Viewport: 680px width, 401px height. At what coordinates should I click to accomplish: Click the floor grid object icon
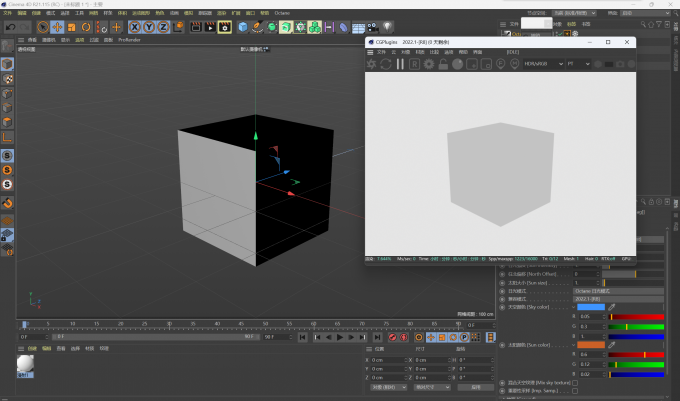(358, 27)
